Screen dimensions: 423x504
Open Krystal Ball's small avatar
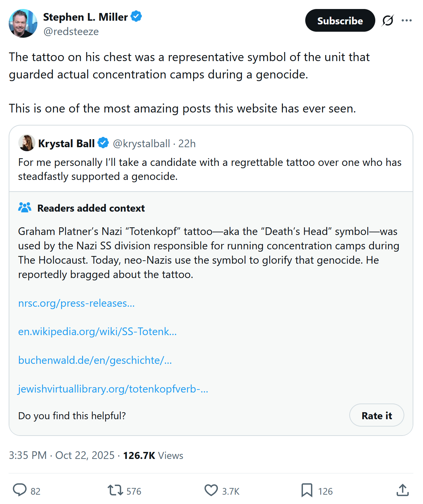pyautogui.click(x=27, y=143)
